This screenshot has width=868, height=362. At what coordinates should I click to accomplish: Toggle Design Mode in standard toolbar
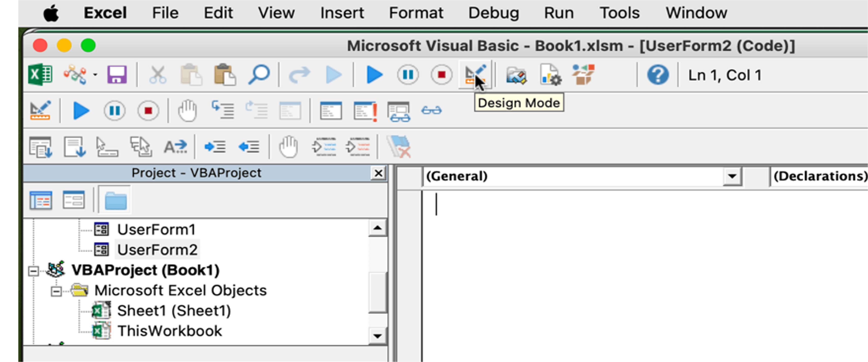click(475, 75)
